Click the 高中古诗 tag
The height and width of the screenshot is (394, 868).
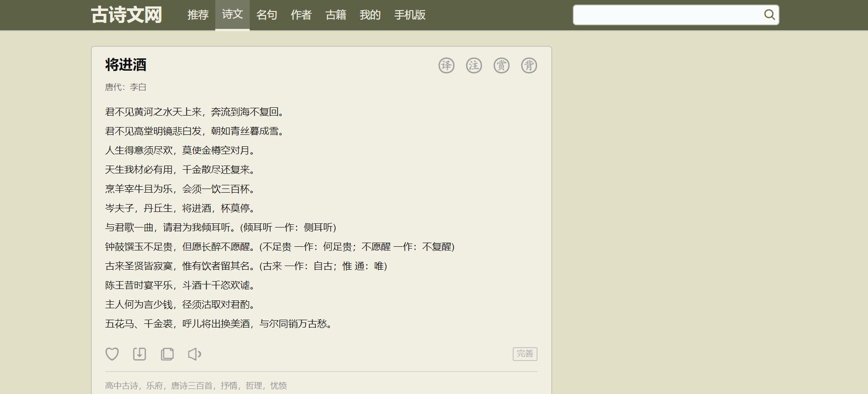tap(122, 386)
